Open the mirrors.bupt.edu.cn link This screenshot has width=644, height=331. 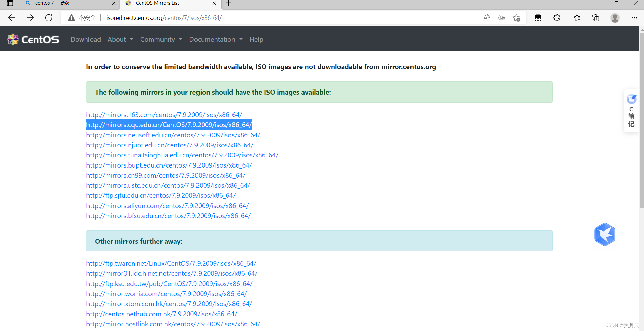169,165
